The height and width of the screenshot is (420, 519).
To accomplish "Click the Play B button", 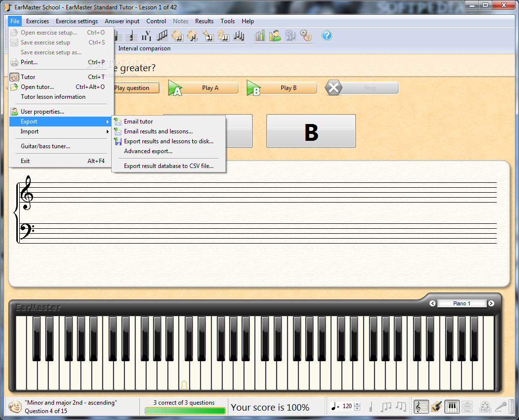I will 282,88.
